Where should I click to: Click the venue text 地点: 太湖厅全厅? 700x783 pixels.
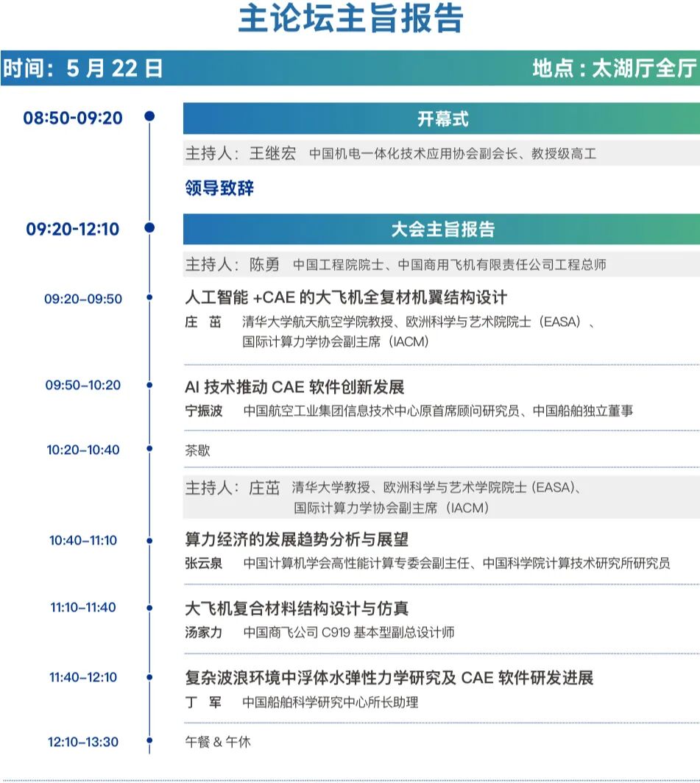[614, 68]
